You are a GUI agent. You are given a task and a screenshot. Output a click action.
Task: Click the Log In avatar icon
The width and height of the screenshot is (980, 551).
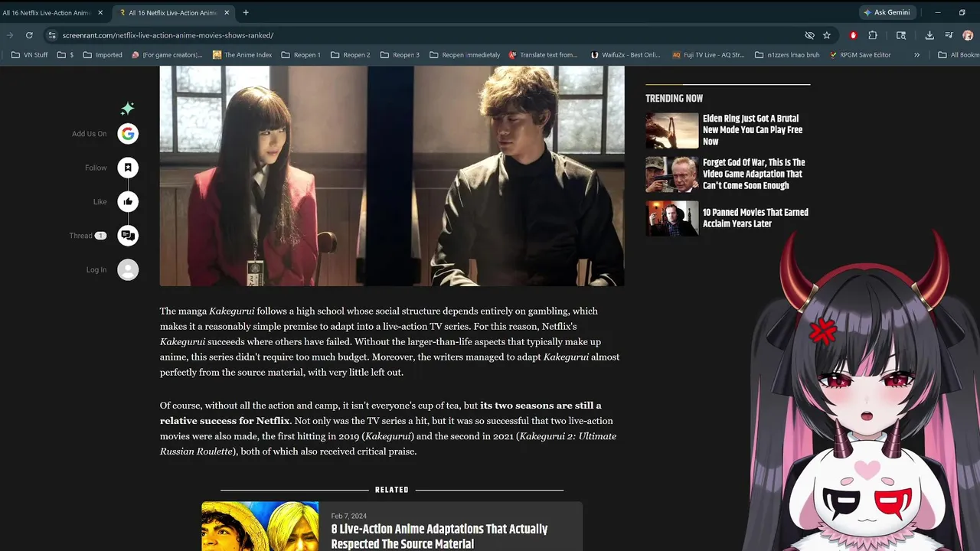coord(128,269)
